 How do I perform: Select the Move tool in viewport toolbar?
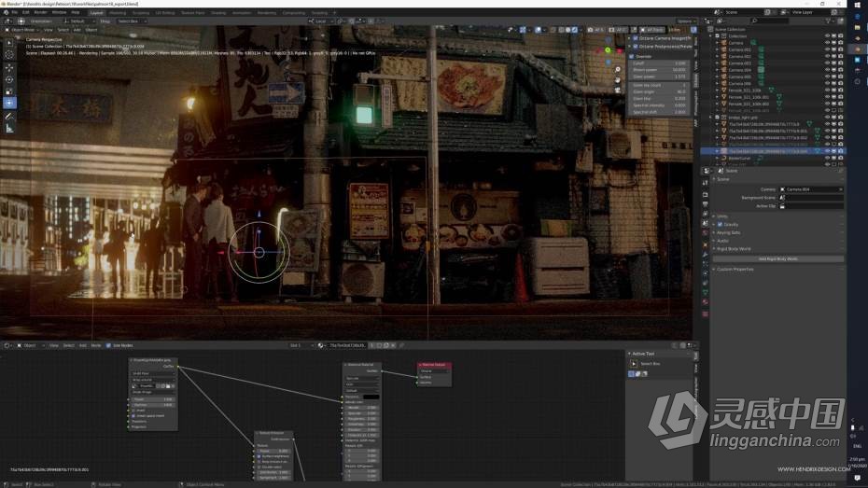tap(9, 67)
